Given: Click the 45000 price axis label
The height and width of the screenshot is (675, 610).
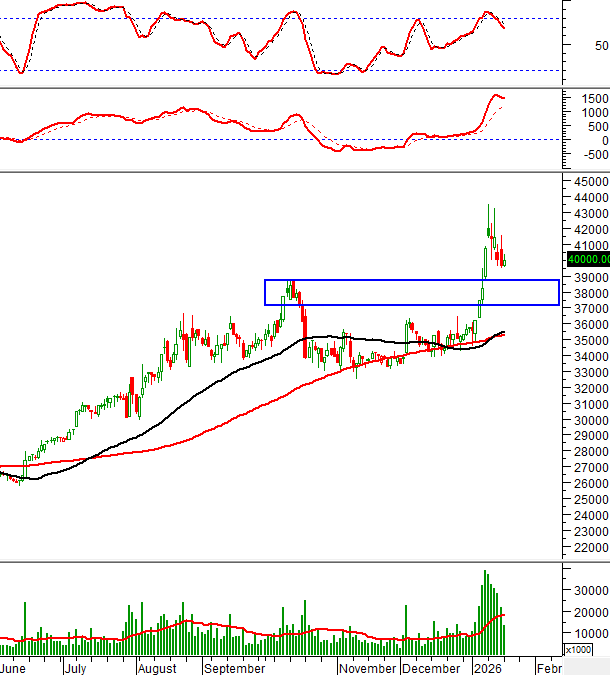Looking at the screenshot, I should [x=585, y=182].
